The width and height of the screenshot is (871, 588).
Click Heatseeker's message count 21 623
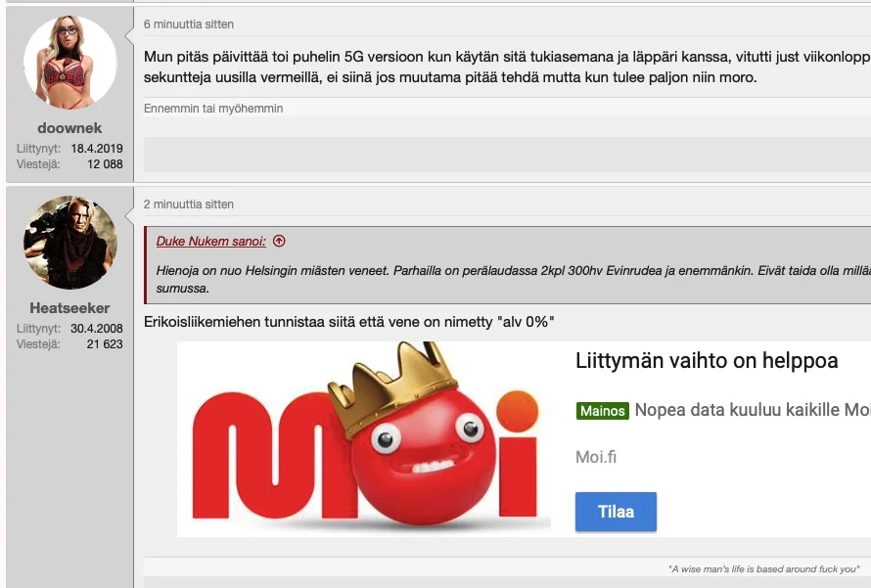point(105,343)
